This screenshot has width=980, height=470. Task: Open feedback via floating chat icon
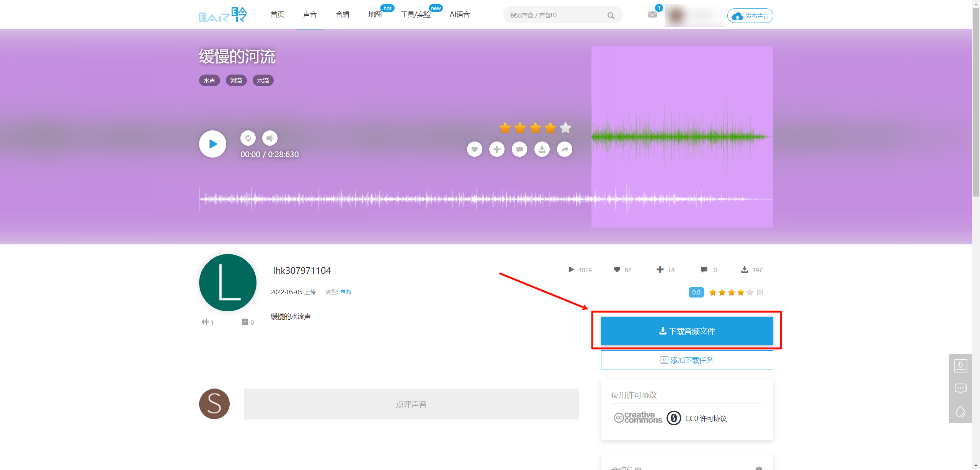point(961,388)
